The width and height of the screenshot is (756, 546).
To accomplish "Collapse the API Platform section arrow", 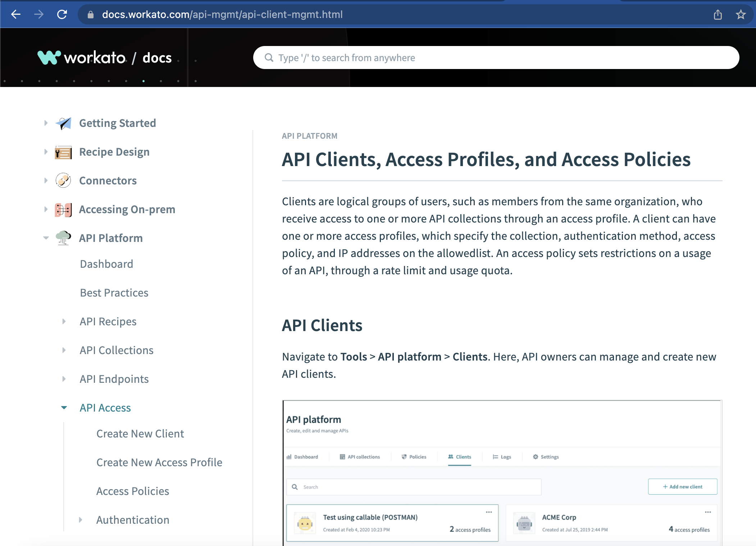I will [x=46, y=238].
